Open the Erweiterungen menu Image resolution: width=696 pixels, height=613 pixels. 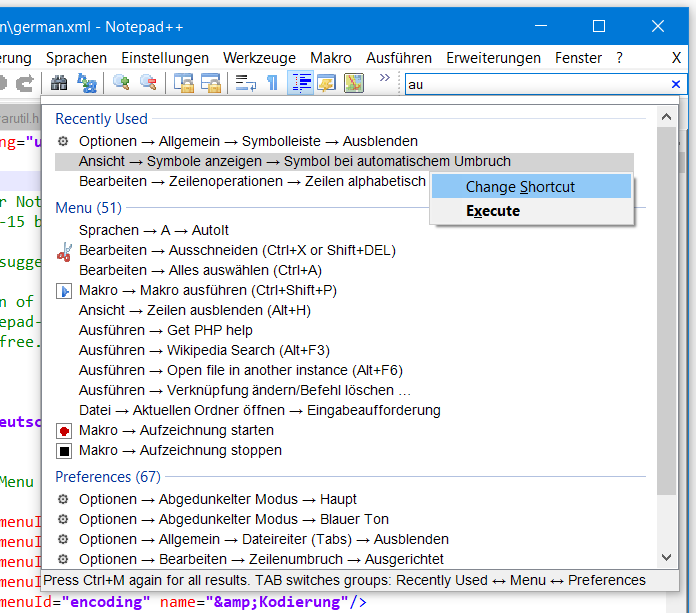pyautogui.click(x=494, y=58)
